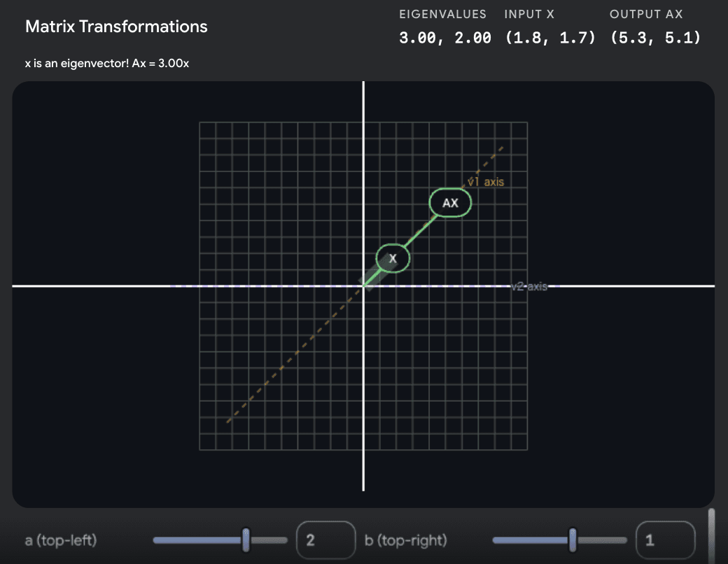Focus the b (top-right) value field
Screen dimensions: 728x564
pos(664,540)
